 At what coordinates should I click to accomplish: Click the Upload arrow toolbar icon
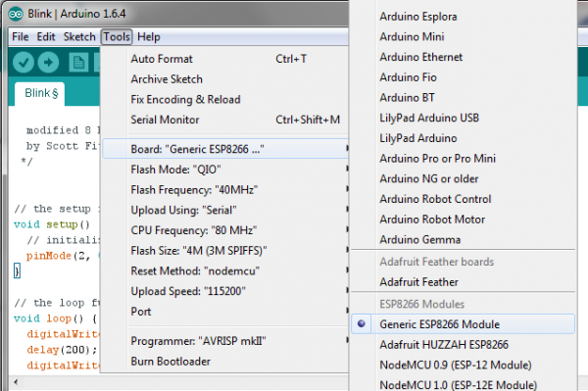tap(48, 62)
